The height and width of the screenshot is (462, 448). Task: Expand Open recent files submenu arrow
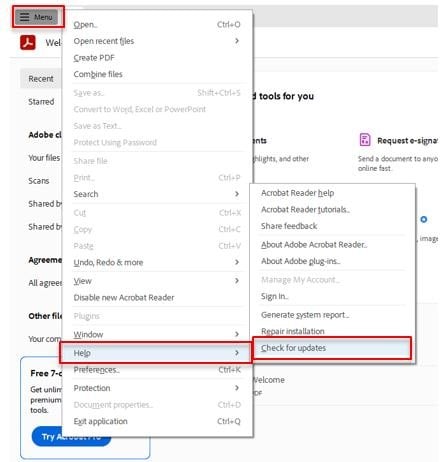237,41
